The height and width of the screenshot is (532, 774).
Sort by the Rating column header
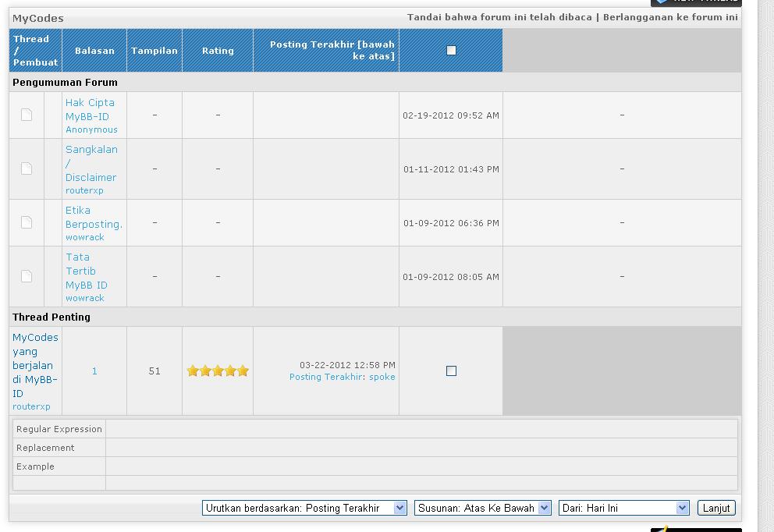coord(218,51)
